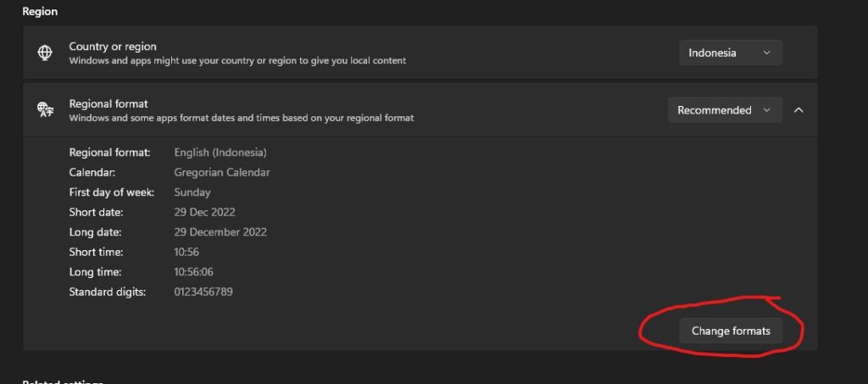Open the Indonesia country dropdown
This screenshot has height=384, width=868.
point(730,53)
